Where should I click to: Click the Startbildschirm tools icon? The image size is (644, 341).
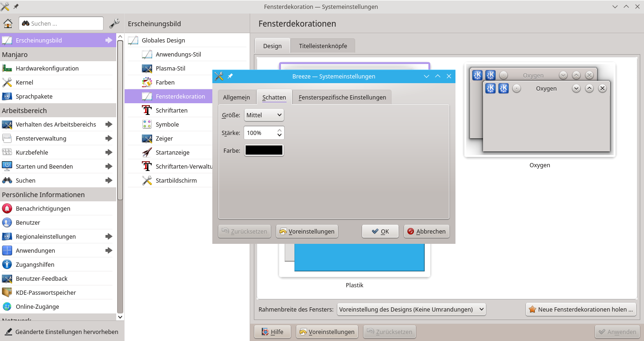[147, 180]
